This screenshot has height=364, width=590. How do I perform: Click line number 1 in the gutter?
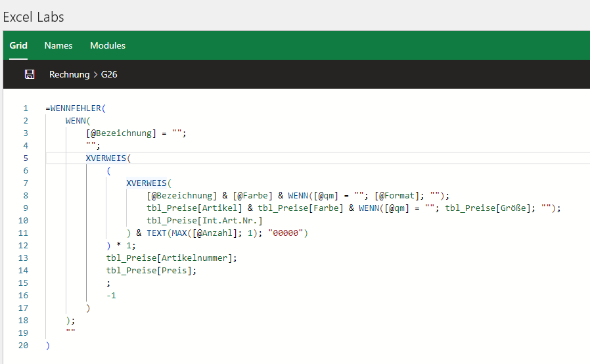coord(26,108)
